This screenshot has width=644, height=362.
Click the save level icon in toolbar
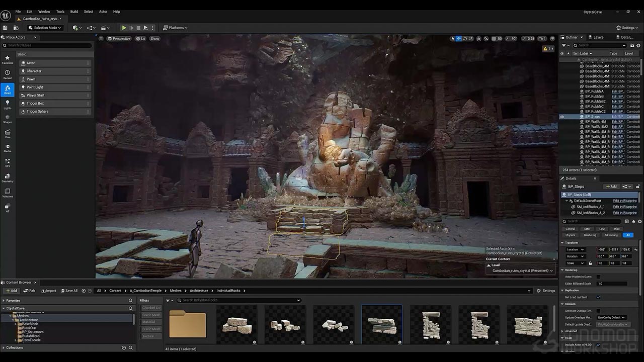[x=6, y=28]
